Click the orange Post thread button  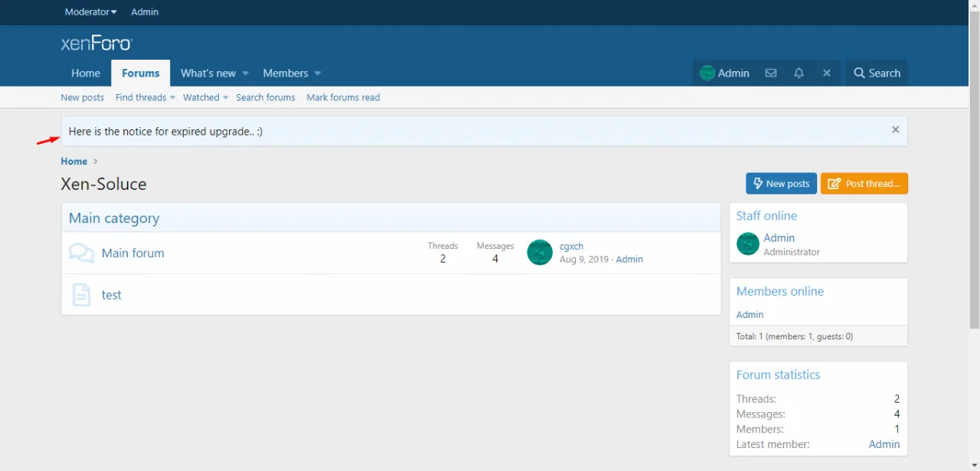864,184
